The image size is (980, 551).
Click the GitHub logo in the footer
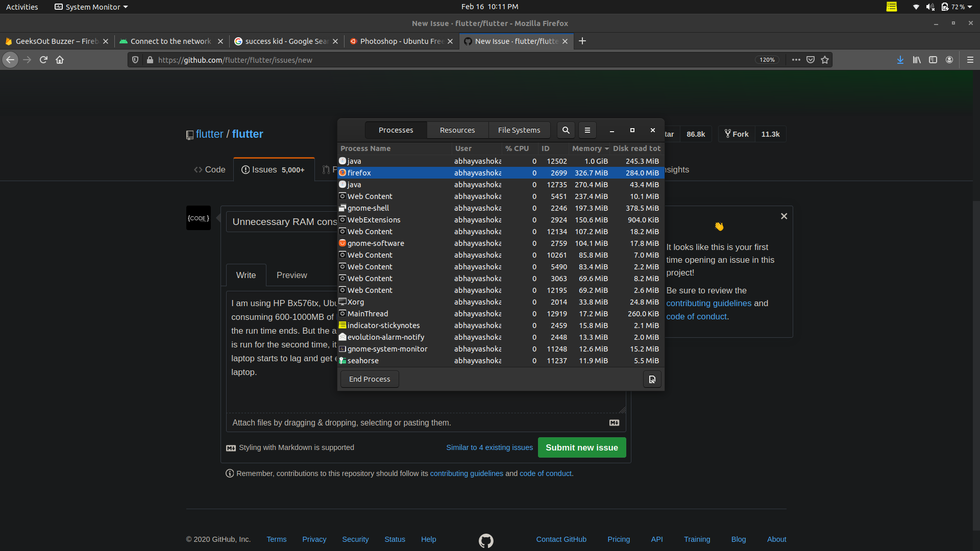[486, 541]
